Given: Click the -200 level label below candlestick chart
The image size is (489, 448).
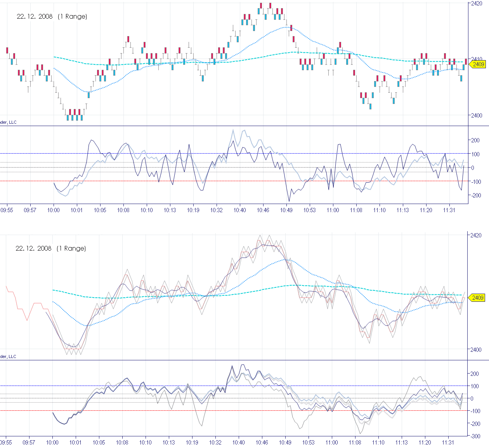Looking at the screenshot, I should 475,195.
